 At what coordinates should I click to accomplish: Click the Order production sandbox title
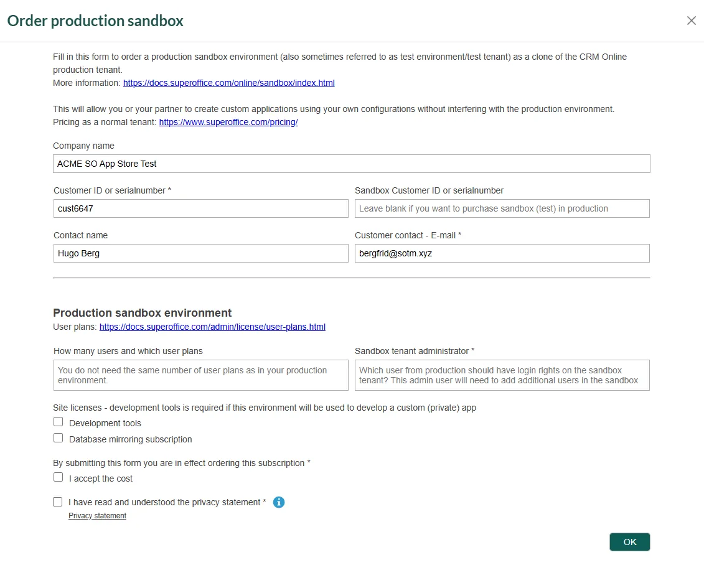[x=95, y=21]
